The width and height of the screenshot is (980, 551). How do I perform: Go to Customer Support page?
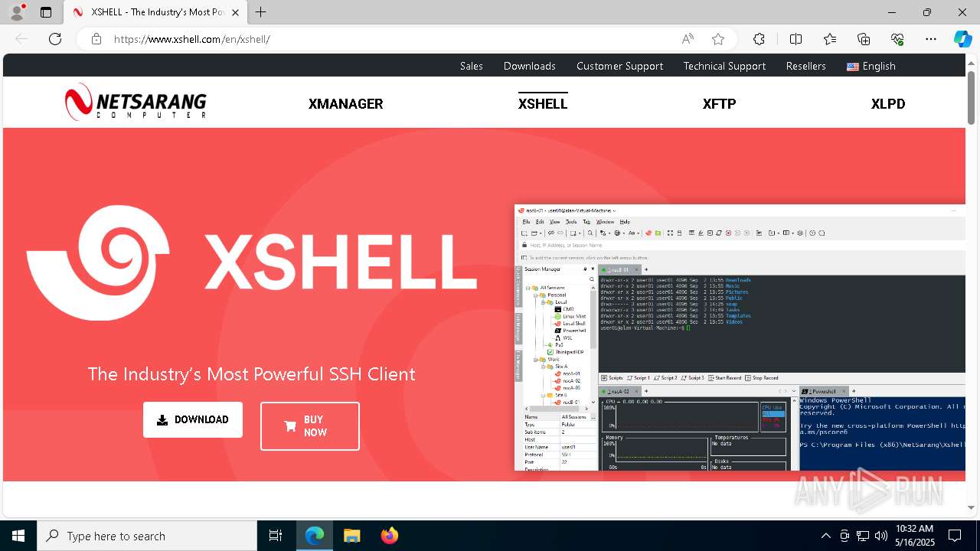pyautogui.click(x=620, y=66)
